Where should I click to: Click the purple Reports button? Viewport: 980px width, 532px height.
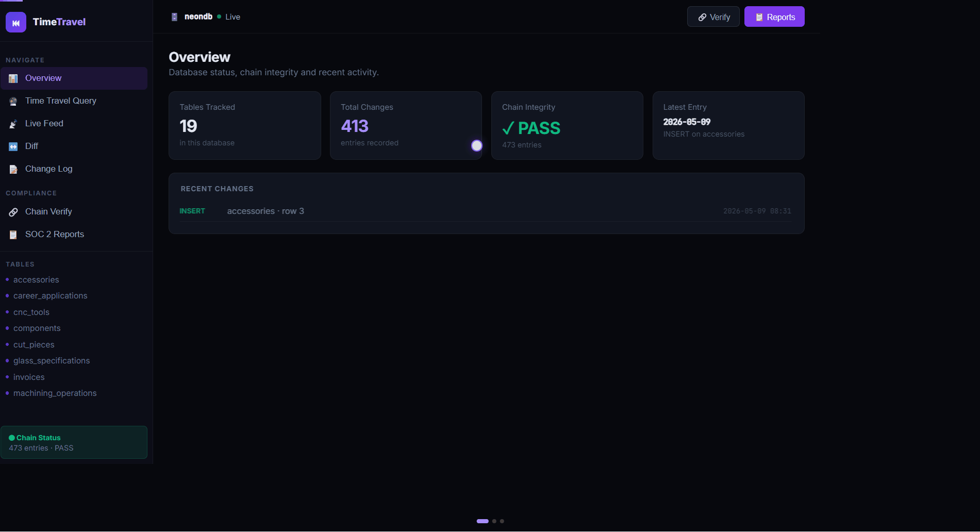(774, 17)
